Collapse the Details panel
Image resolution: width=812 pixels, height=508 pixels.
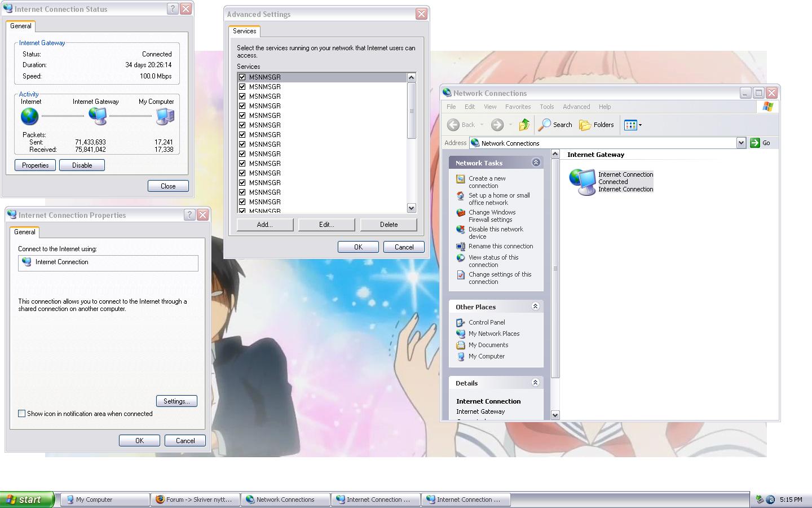tap(536, 383)
